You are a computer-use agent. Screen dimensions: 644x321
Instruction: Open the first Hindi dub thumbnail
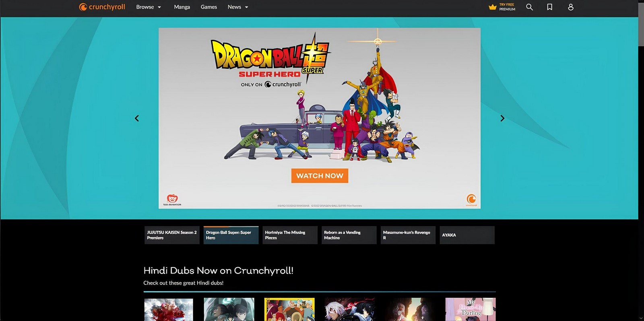[169, 309]
